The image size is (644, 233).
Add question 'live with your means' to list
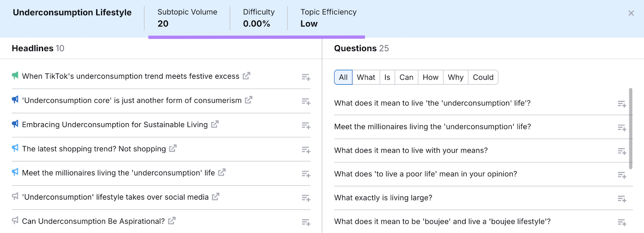(x=622, y=151)
